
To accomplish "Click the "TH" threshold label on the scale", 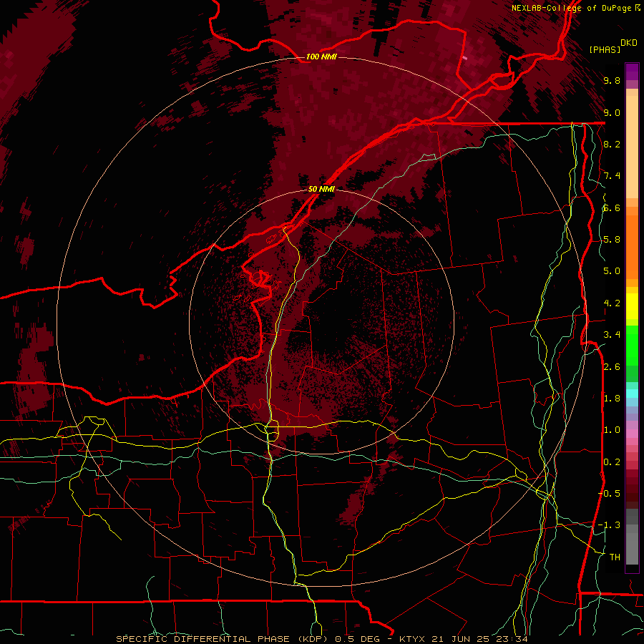I will coord(615,557).
